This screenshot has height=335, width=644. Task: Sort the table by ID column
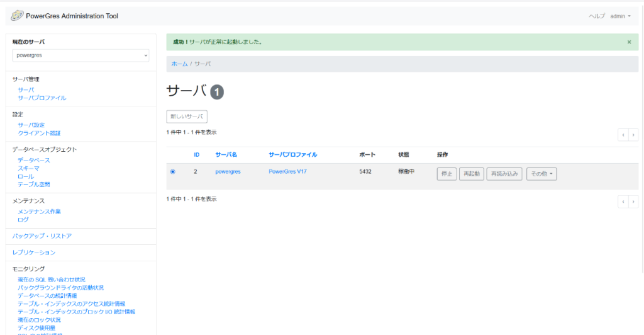click(197, 154)
